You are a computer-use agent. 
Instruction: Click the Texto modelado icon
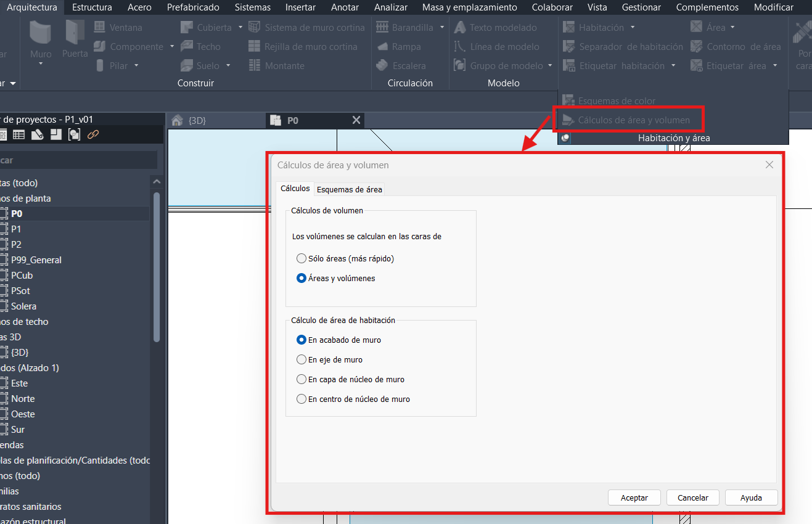[x=460, y=28]
